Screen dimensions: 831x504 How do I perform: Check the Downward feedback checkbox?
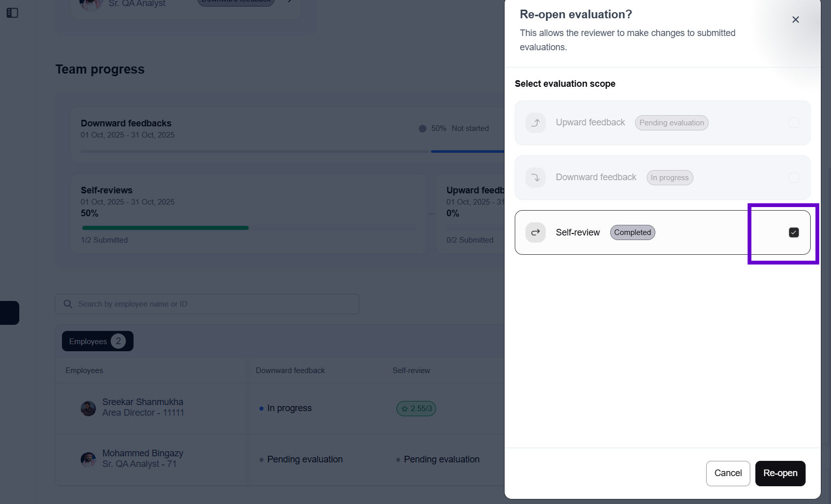pos(794,178)
